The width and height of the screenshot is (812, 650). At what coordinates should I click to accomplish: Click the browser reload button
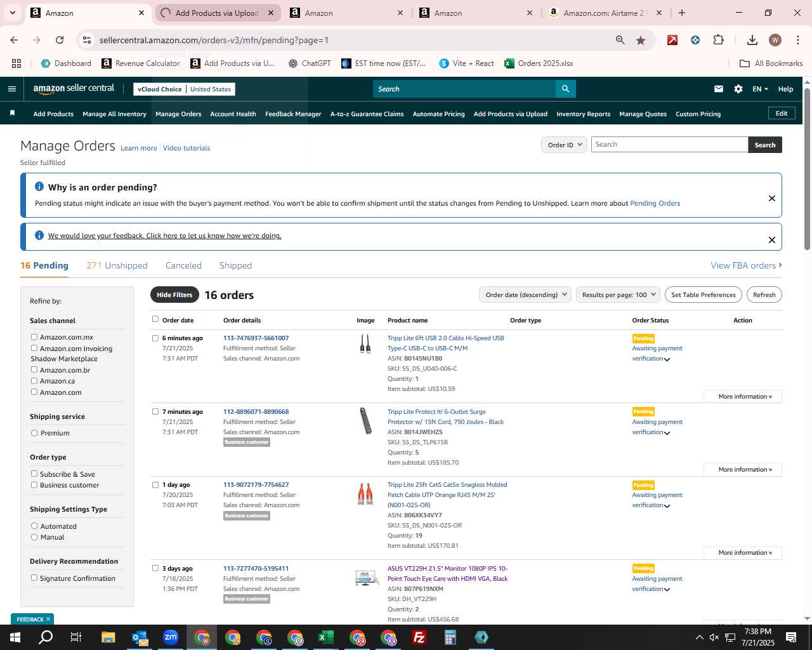click(x=60, y=40)
